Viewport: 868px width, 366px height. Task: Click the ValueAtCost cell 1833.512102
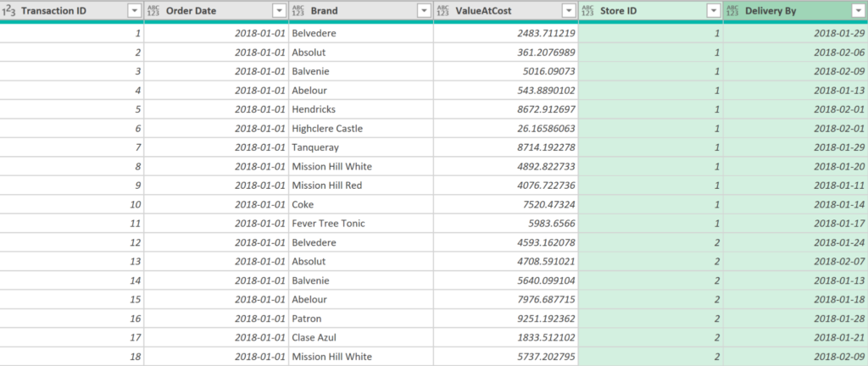pos(506,337)
